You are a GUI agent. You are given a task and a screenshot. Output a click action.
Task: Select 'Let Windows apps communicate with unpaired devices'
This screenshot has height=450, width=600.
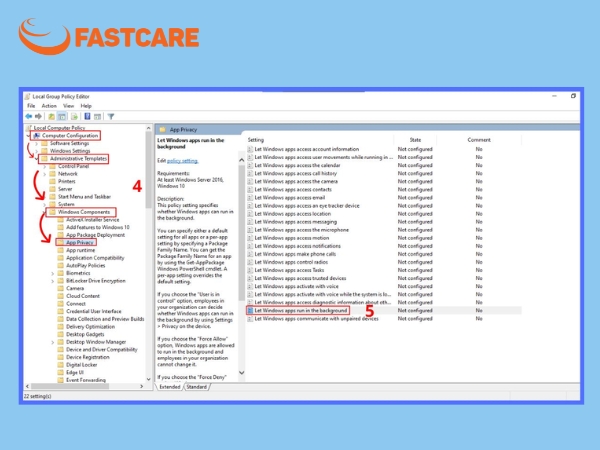pos(316,319)
